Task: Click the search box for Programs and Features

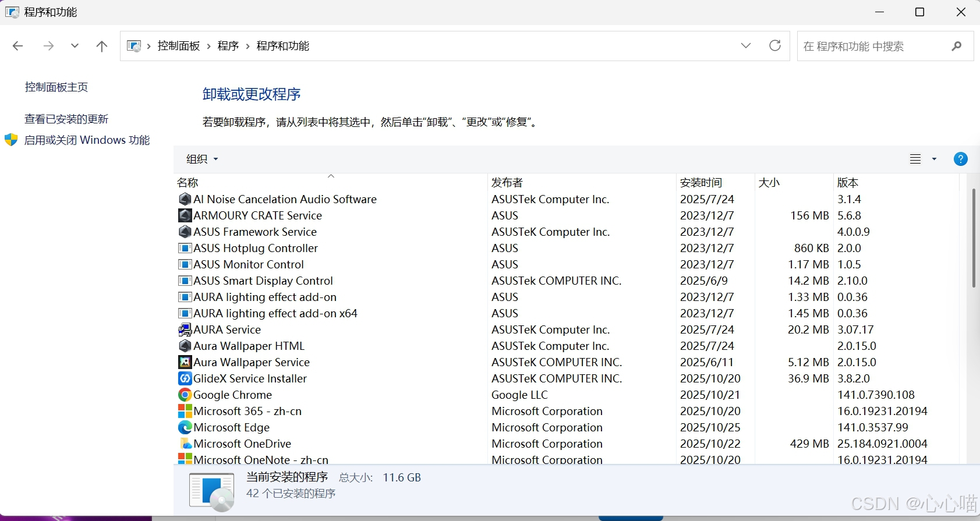Action: (x=885, y=46)
